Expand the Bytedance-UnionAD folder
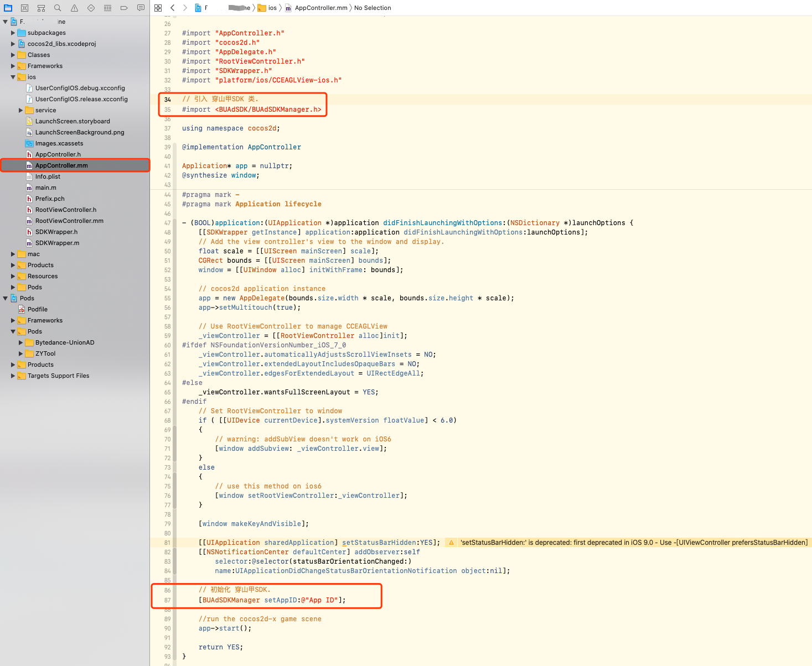The height and width of the screenshot is (666, 812). [20, 342]
